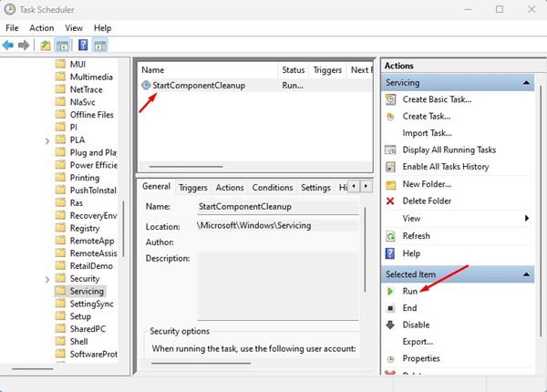Click Enable All Tasks History

445,167
